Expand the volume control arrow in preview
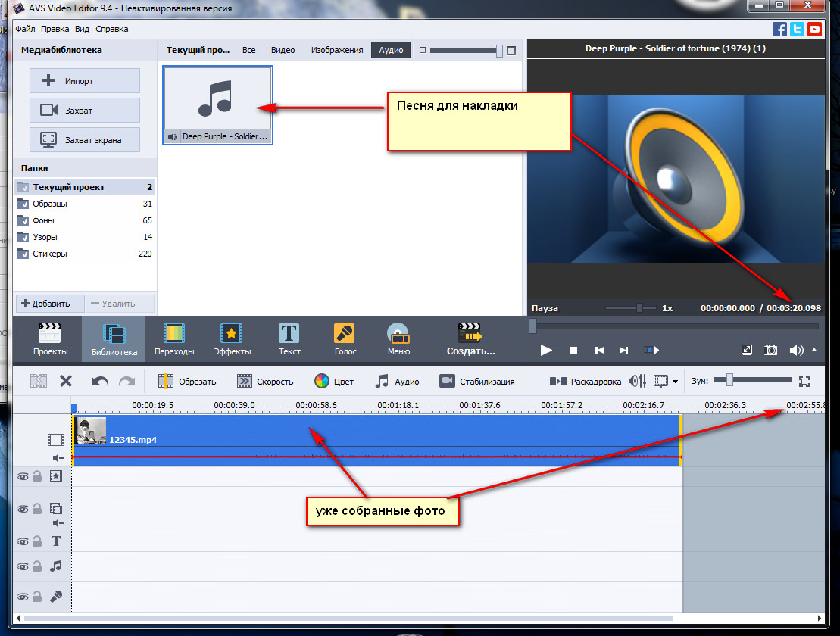840x636 pixels. (814, 350)
